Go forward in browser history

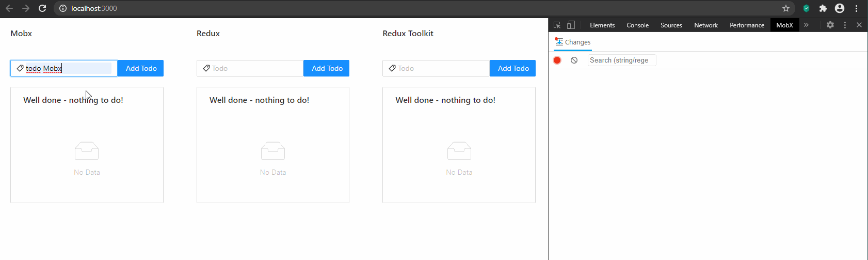coord(26,8)
